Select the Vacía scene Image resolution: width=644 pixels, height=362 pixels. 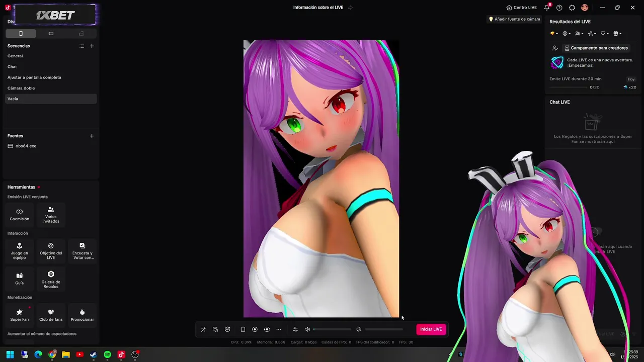point(51,99)
